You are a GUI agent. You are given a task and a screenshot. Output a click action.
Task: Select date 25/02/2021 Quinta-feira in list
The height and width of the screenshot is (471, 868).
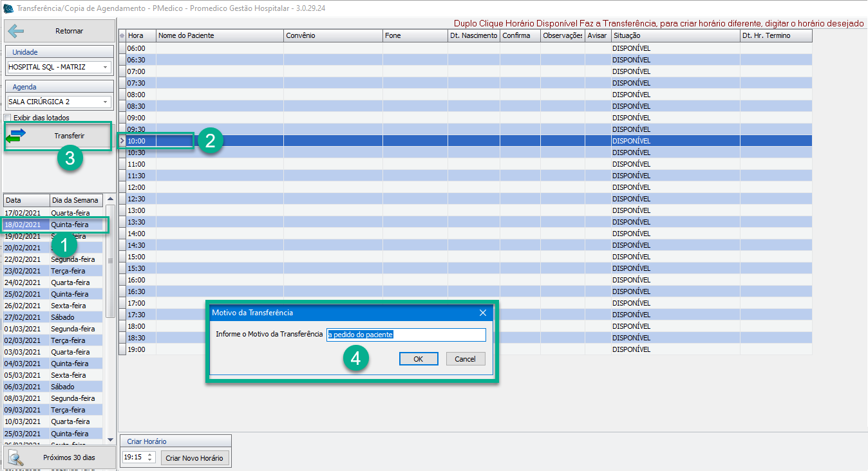pos(52,294)
